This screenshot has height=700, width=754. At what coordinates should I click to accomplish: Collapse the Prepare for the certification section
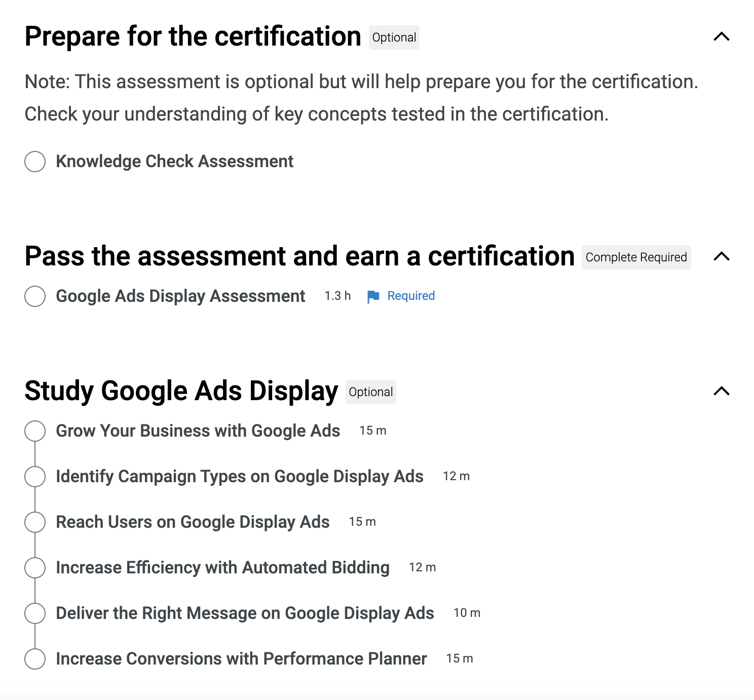(x=721, y=37)
